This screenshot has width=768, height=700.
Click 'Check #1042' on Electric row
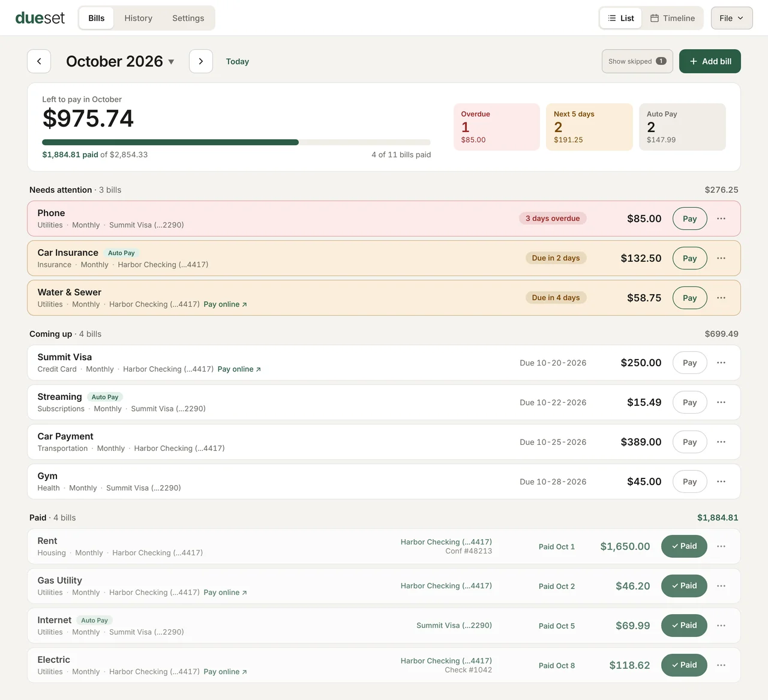tap(468, 670)
